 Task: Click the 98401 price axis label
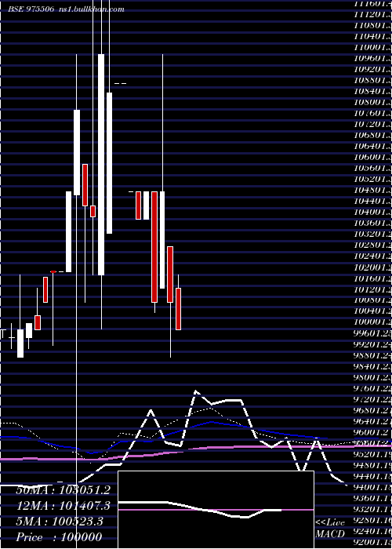point(372,366)
